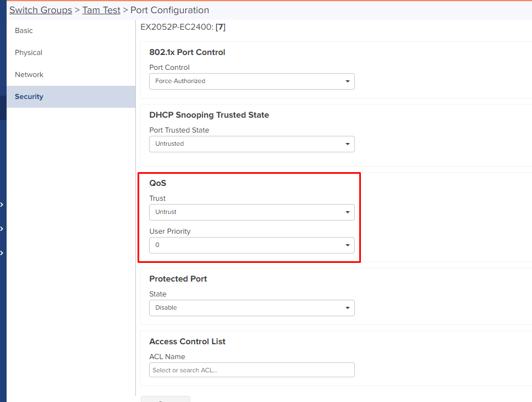
Task: Expand the top chevron in the left navigation strip
Action: click(2, 205)
